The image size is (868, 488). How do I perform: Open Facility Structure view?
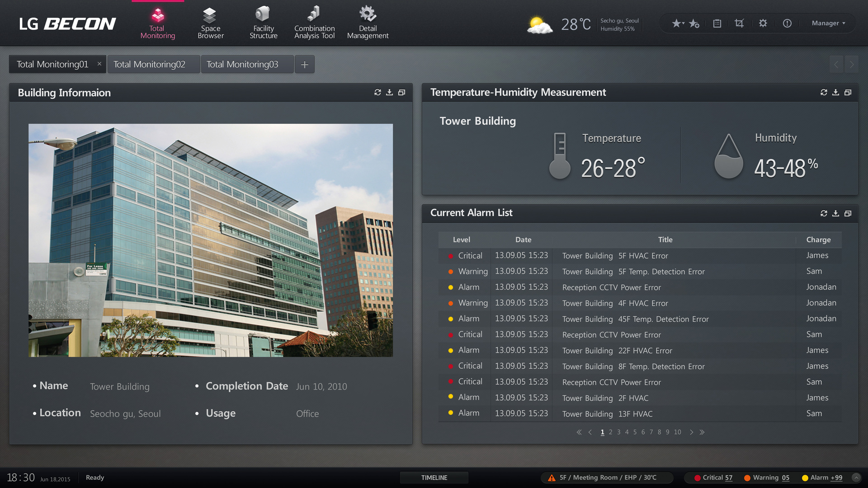tap(263, 23)
